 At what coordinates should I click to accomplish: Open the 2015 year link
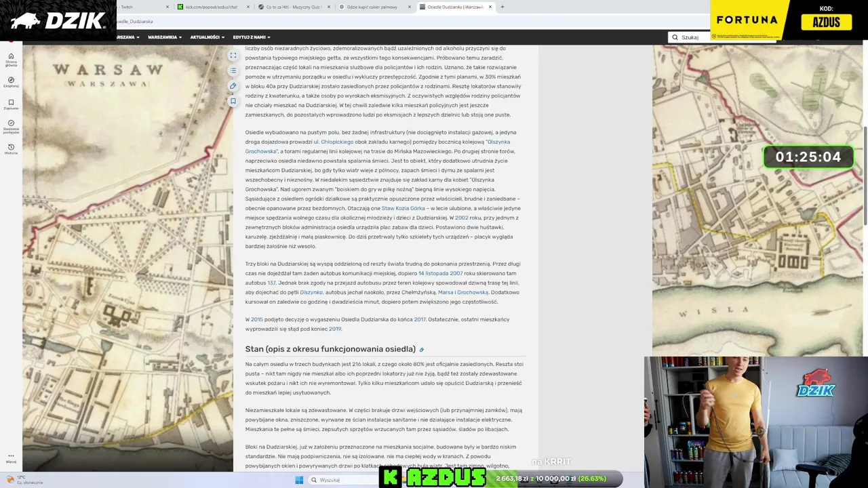256,319
